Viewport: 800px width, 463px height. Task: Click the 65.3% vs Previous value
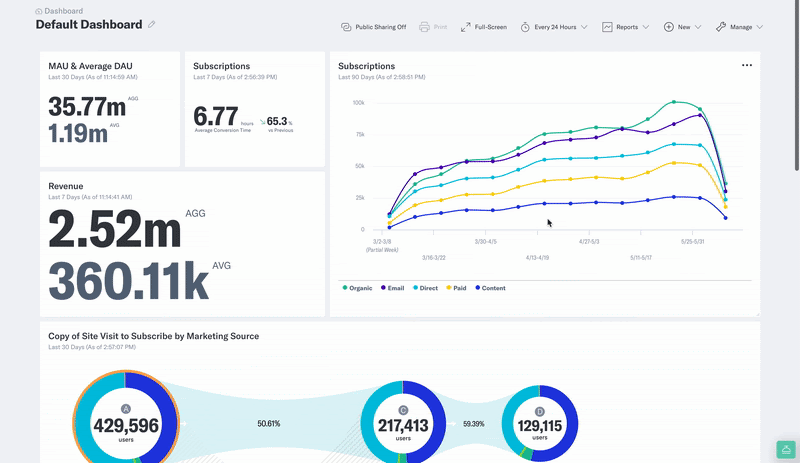pyautogui.click(x=277, y=121)
